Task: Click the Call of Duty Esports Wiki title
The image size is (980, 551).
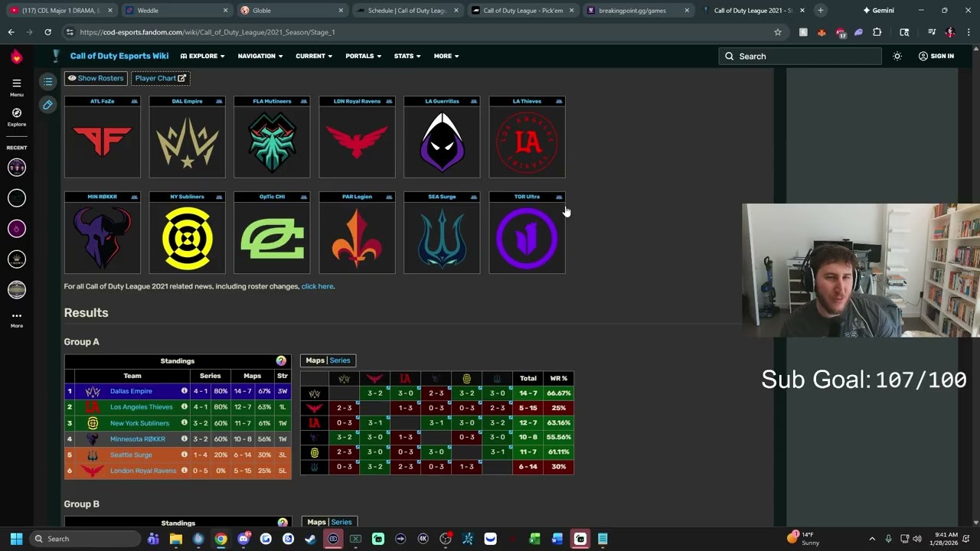Action: (x=119, y=56)
